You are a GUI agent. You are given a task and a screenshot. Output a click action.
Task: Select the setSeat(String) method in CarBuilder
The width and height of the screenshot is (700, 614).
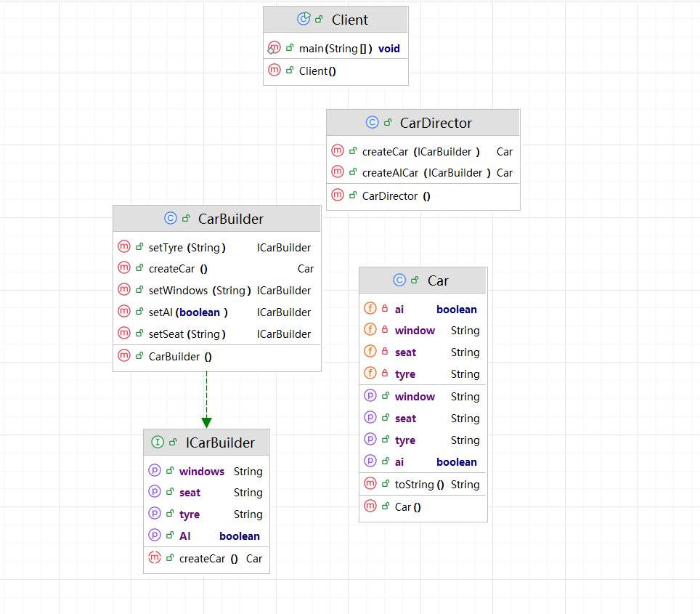(187, 334)
